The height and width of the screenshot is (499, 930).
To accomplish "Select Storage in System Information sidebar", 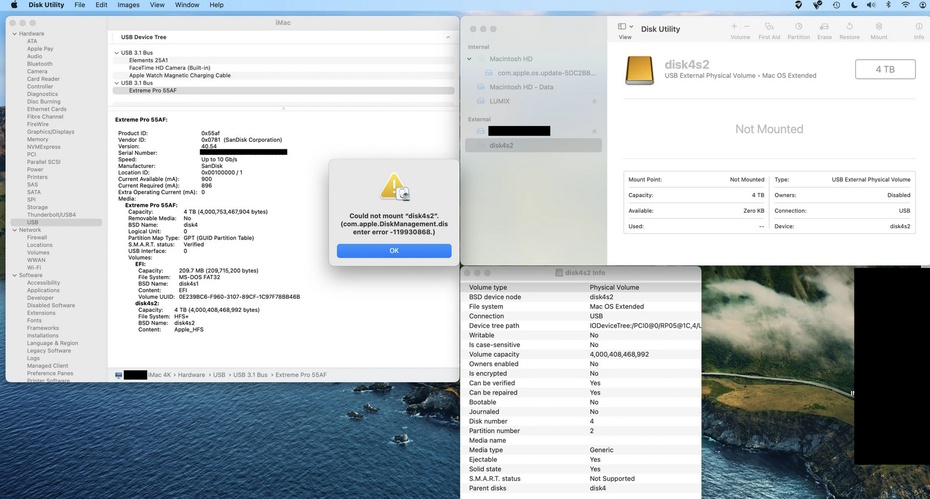I will (37, 207).
